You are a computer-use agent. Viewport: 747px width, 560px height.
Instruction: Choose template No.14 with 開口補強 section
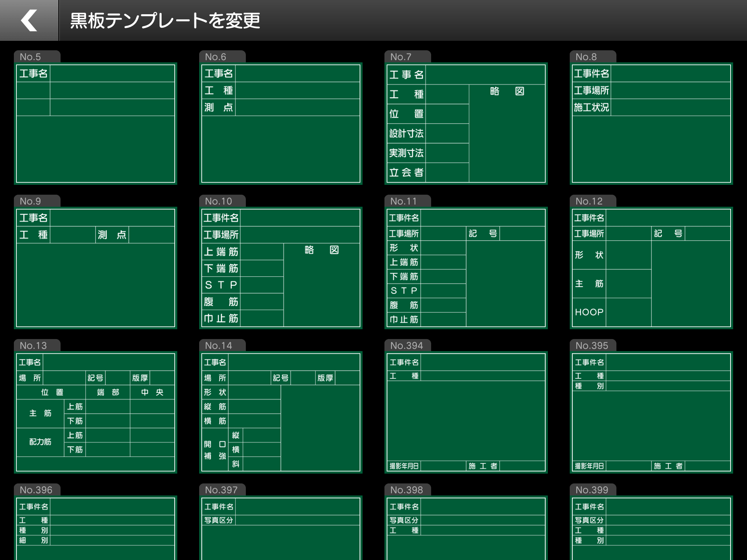(281, 413)
